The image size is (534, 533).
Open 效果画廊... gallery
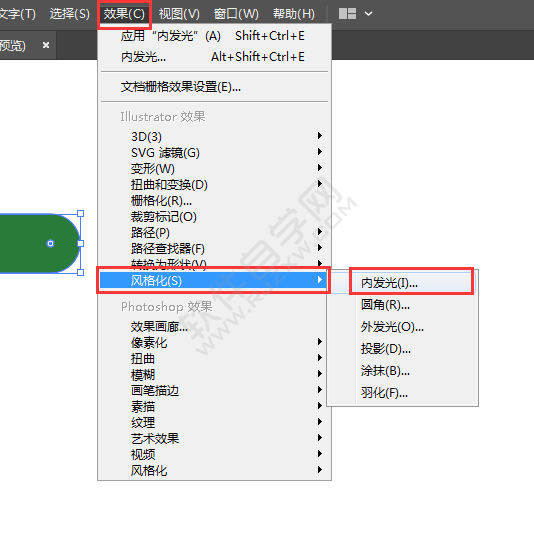pyautogui.click(x=215, y=326)
